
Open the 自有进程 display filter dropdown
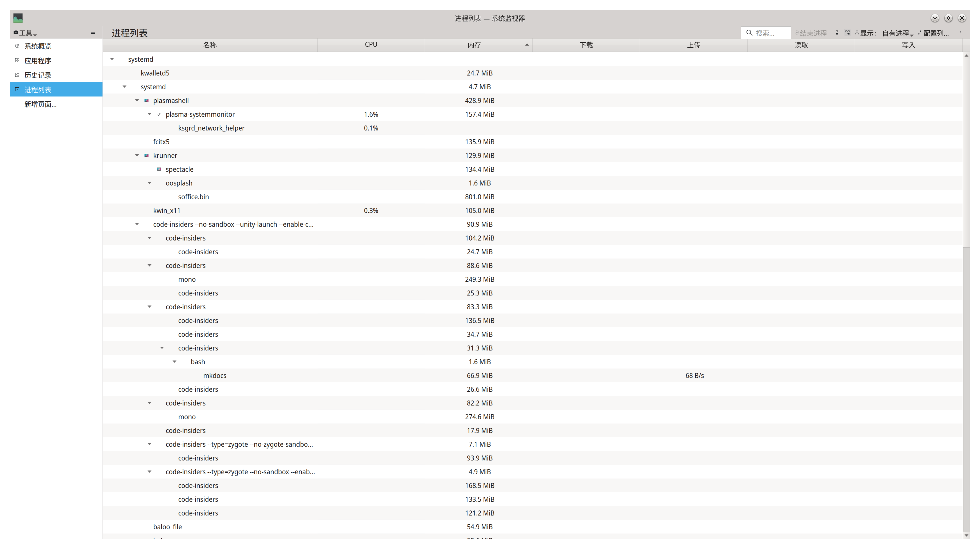pyautogui.click(x=897, y=33)
